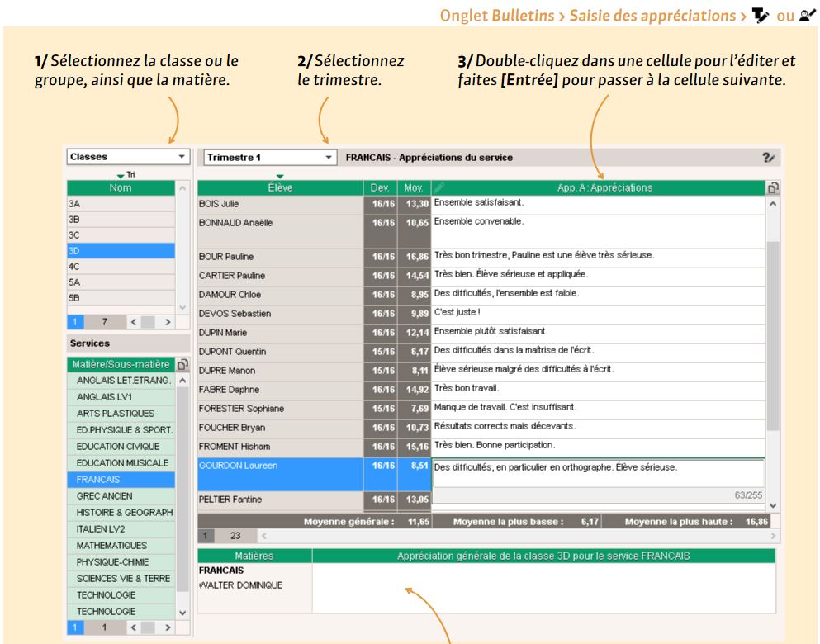Screen dimensions: 820x644
Task: Click right arrow under the class list
Action: pyautogui.click(x=168, y=321)
